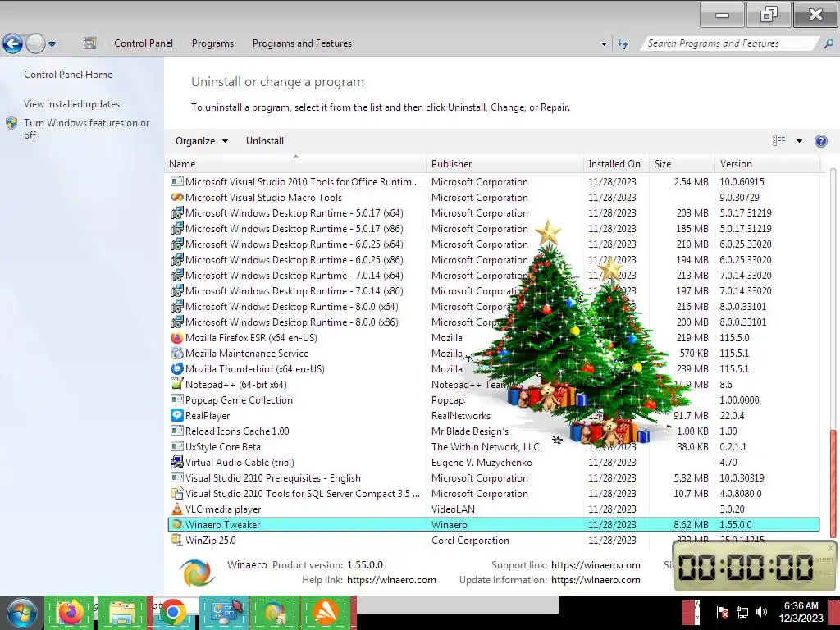Sort by Installed On column header
This screenshot has height=630, width=840.
tap(616, 164)
